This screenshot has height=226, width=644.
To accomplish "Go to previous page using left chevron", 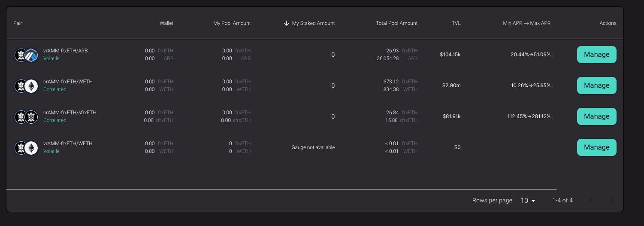I will click(x=592, y=201).
